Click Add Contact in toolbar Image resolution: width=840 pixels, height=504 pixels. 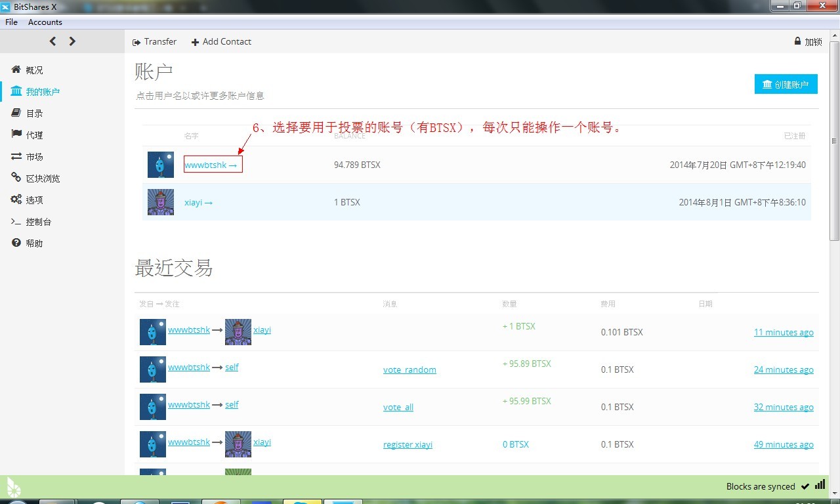pos(221,41)
